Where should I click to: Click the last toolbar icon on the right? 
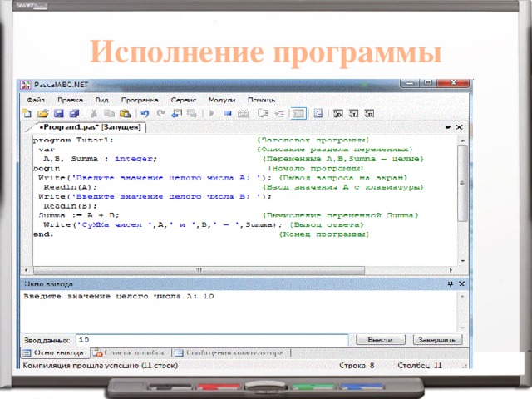(x=369, y=113)
